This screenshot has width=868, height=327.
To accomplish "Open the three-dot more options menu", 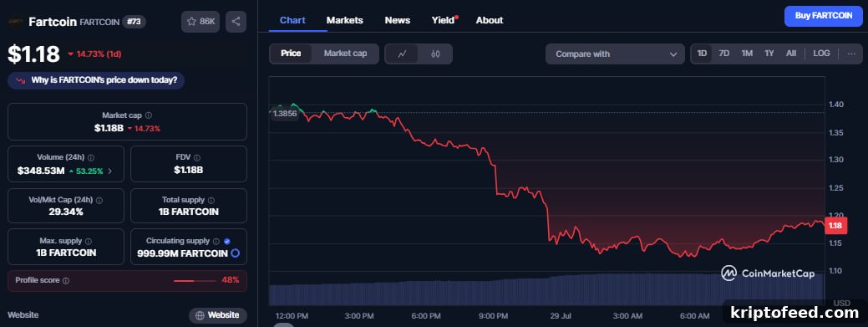I will [x=851, y=54].
